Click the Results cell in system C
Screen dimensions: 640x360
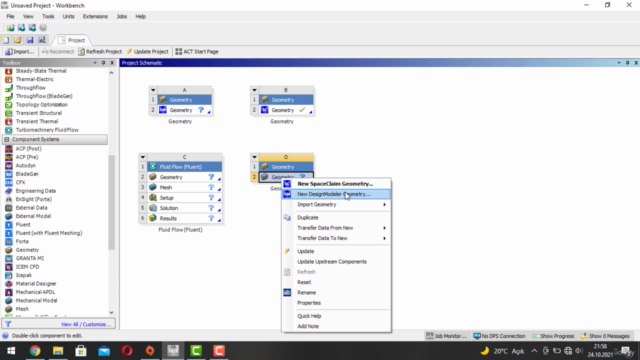tap(184, 218)
